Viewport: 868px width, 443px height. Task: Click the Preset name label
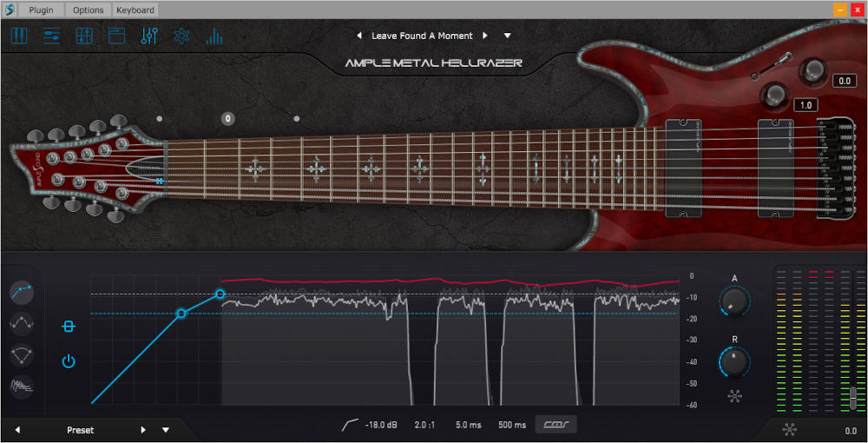point(80,430)
